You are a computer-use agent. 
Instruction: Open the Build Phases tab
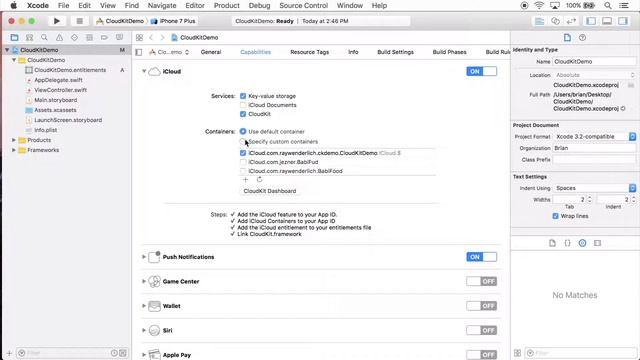point(449,52)
